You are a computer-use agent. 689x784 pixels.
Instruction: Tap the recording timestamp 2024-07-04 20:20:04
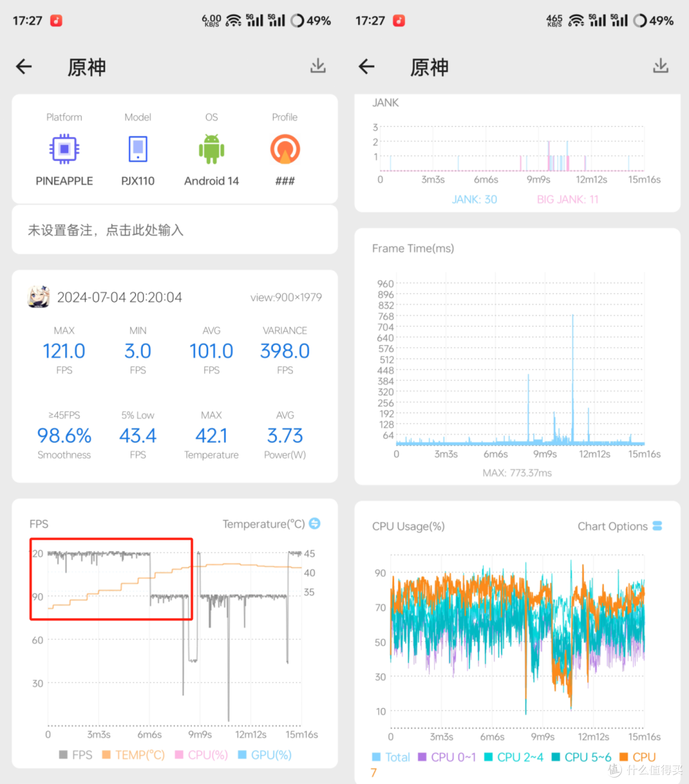click(x=119, y=297)
